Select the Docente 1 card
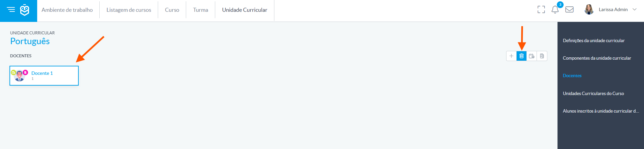 (x=44, y=76)
